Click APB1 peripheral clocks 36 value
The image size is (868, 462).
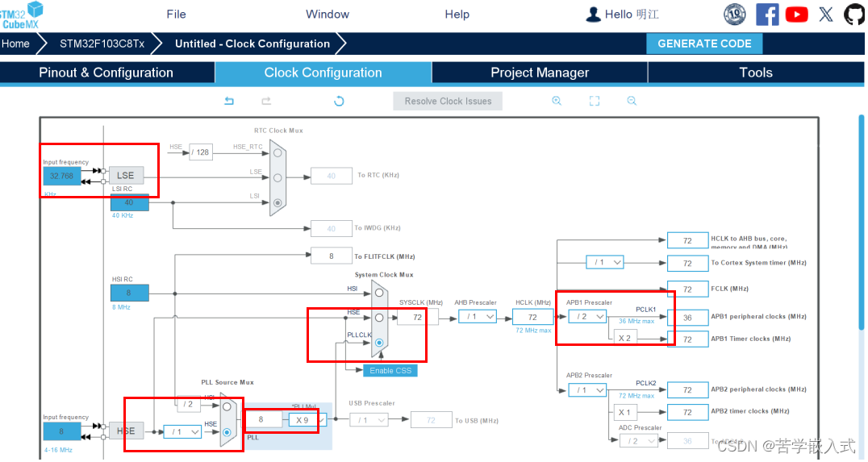(687, 318)
